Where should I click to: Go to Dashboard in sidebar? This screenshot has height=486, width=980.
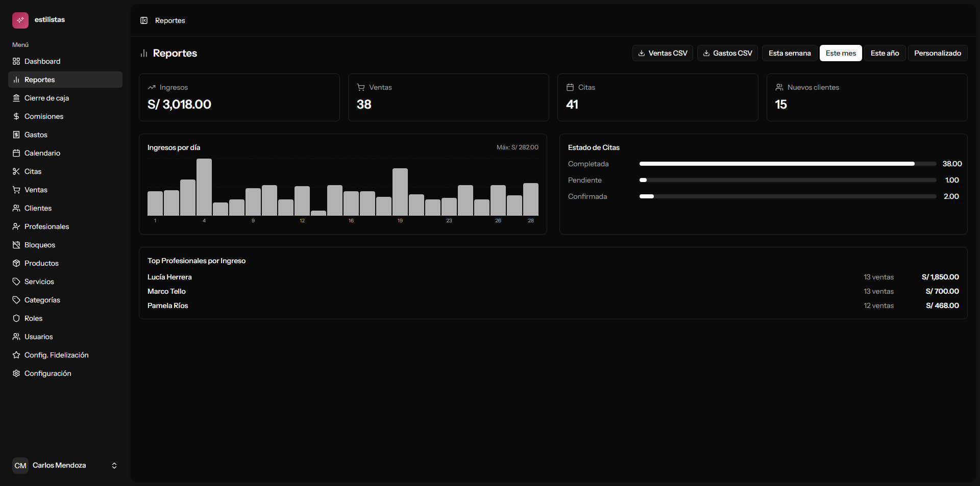point(42,61)
